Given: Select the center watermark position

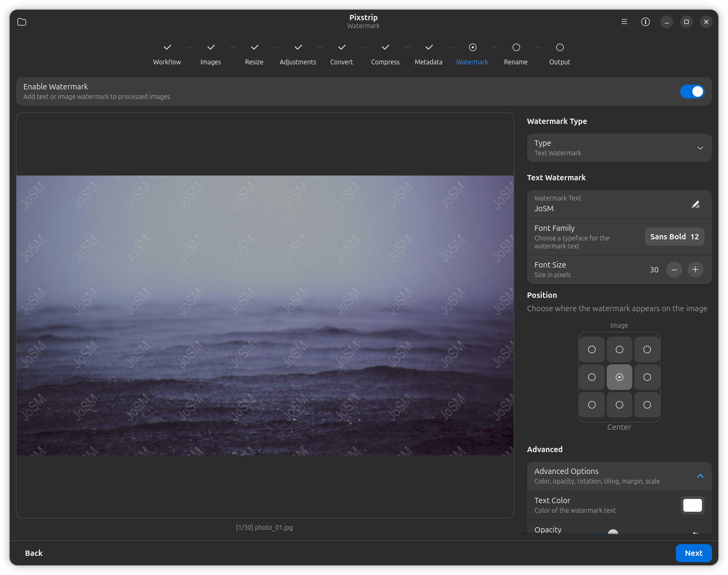Looking at the screenshot, I should [x=620, y=377].
